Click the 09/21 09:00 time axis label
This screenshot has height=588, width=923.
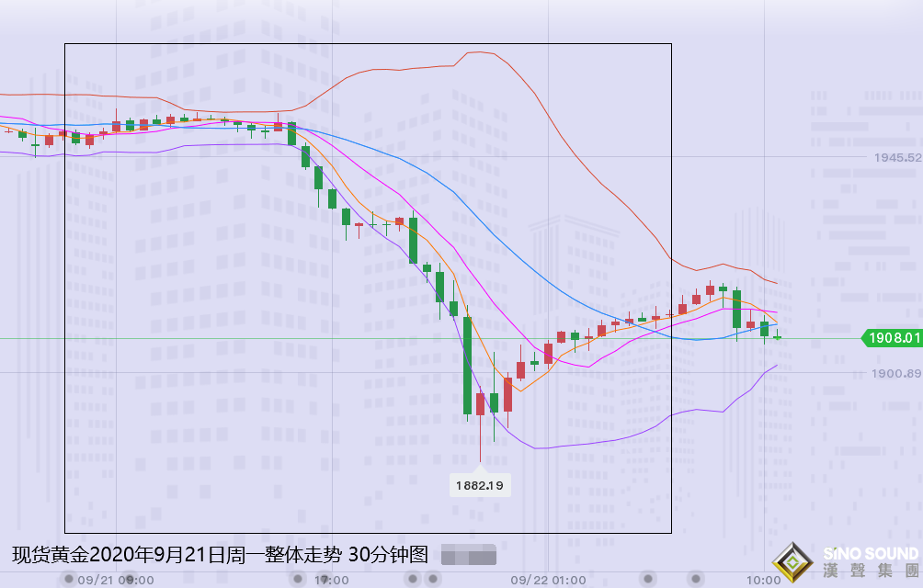[116, 580]
